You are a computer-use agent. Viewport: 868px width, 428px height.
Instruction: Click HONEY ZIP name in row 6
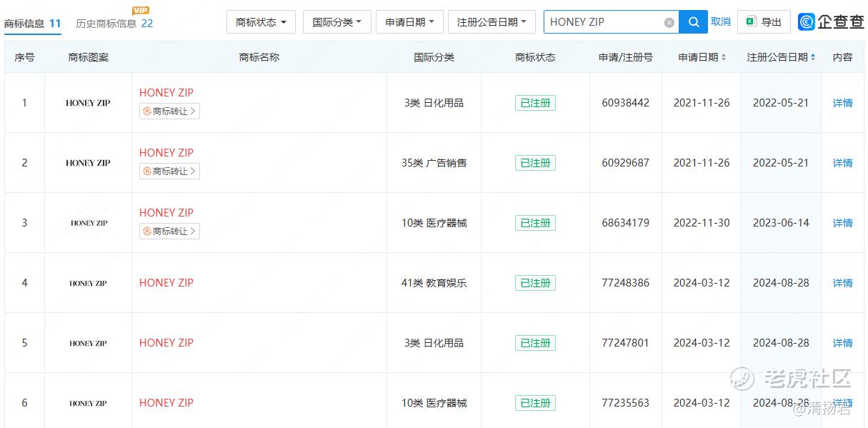coord(166,403)
